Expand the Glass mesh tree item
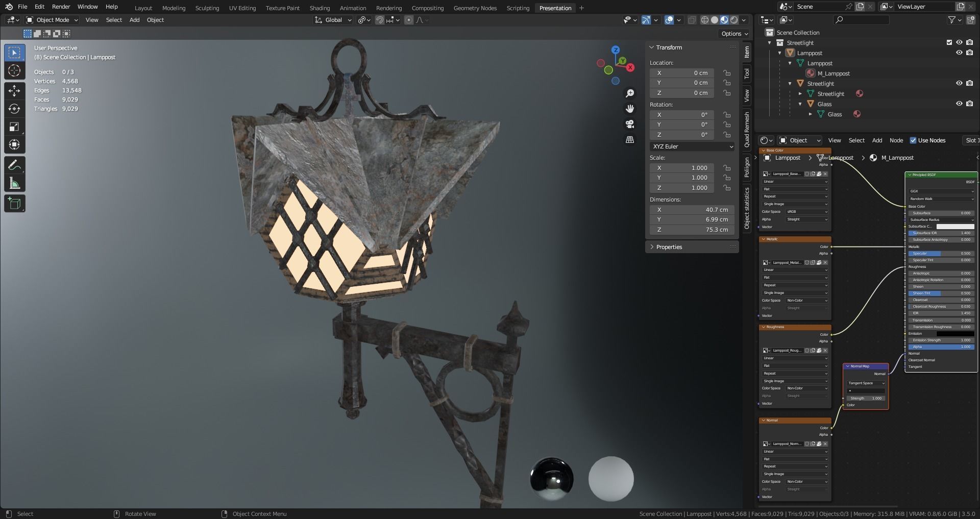980x519 pixels. pos(811,114)
